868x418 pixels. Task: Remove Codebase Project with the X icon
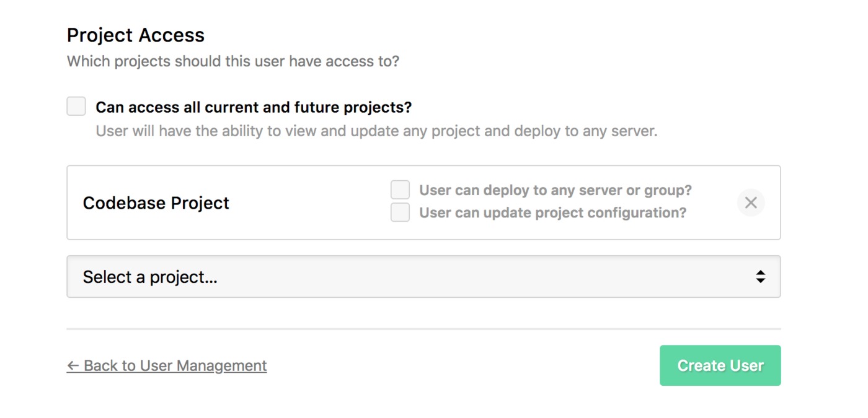click(x=751, y=202)
